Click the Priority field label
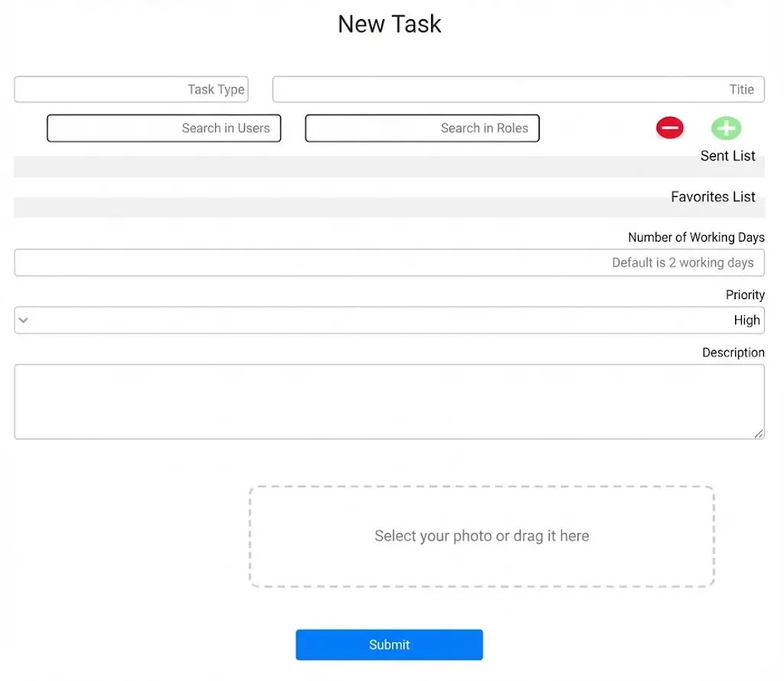 745,295
